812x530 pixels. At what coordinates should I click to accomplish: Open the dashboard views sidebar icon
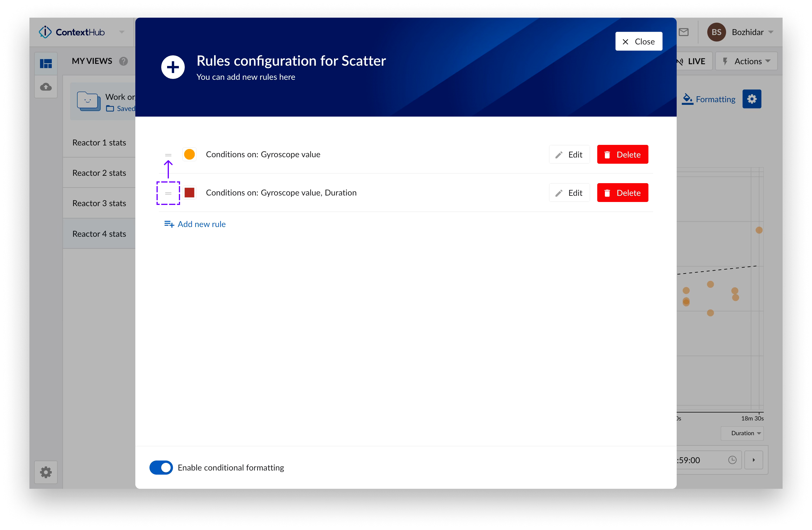(x=46, y=64)
